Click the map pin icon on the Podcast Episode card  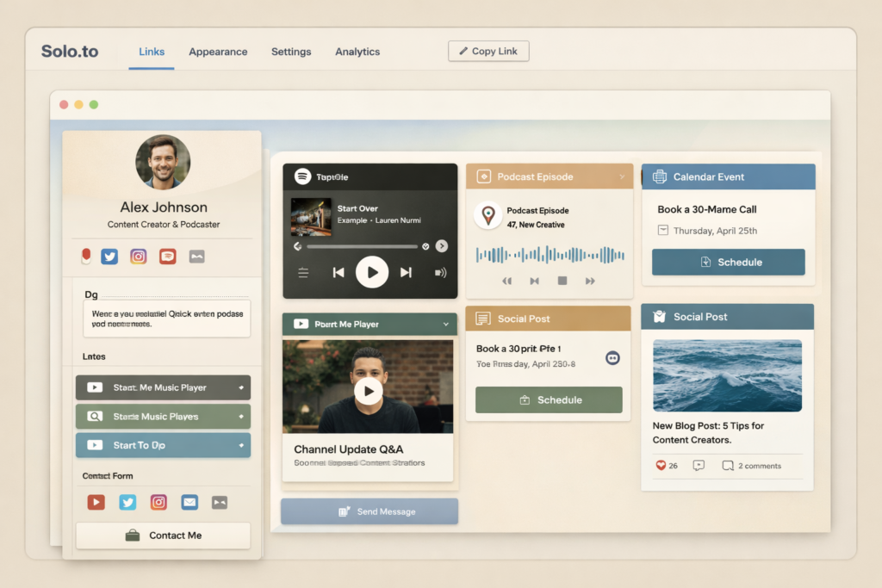(x=488, y=215)
